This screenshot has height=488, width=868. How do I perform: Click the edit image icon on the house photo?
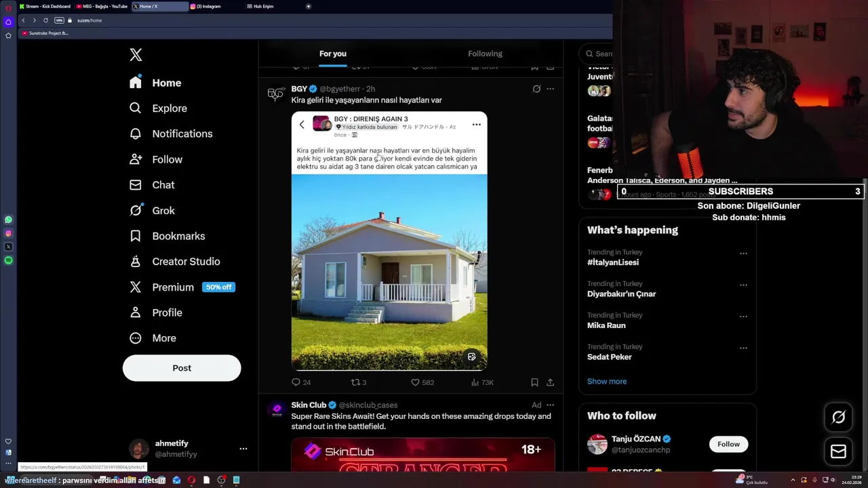(x=472, y=357)
